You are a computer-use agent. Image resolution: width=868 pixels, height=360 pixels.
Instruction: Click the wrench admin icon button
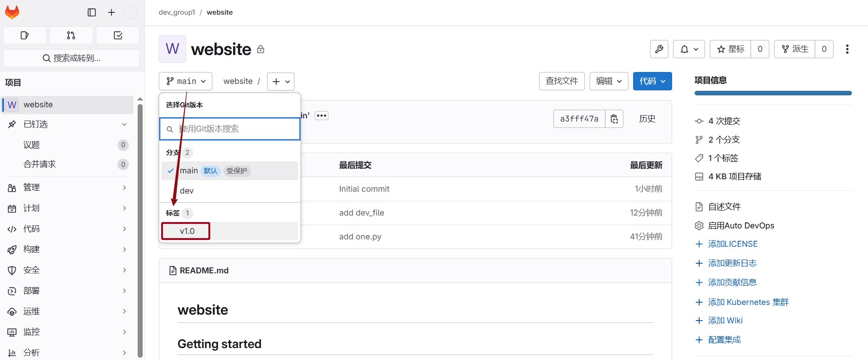point(659,49)
